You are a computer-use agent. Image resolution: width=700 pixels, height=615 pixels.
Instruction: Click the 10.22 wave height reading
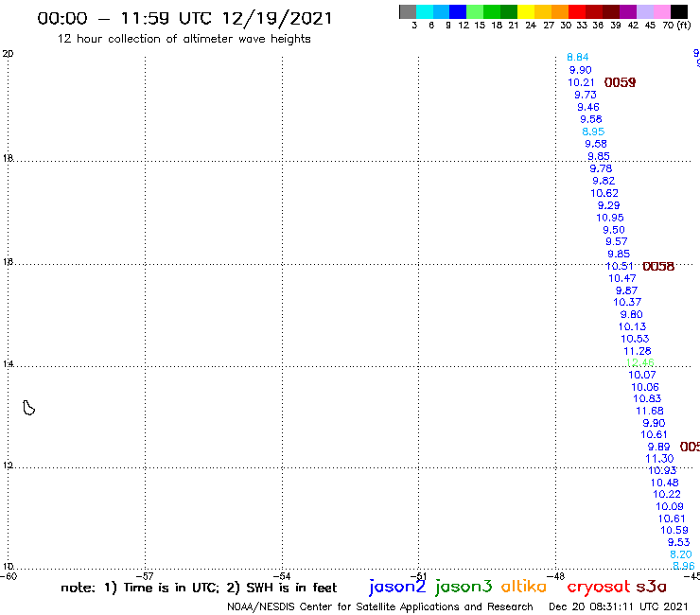point(667,495)
